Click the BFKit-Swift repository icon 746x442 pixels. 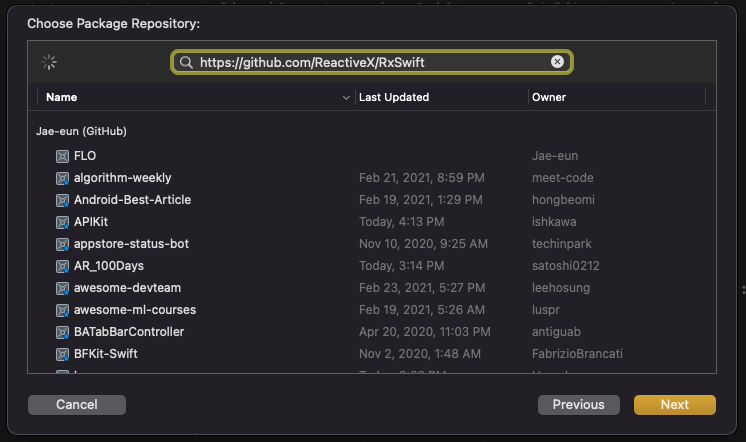[x=62, y=354]
